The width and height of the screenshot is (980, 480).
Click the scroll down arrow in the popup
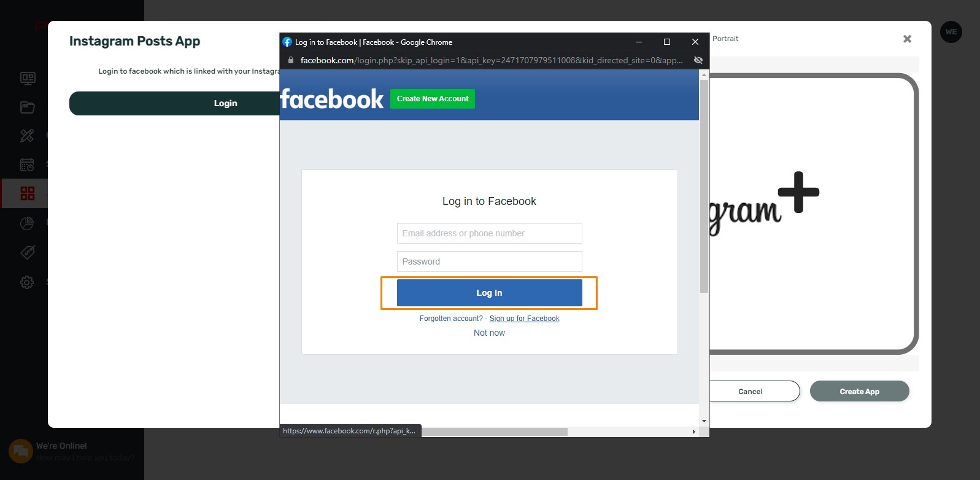point(704,421)
